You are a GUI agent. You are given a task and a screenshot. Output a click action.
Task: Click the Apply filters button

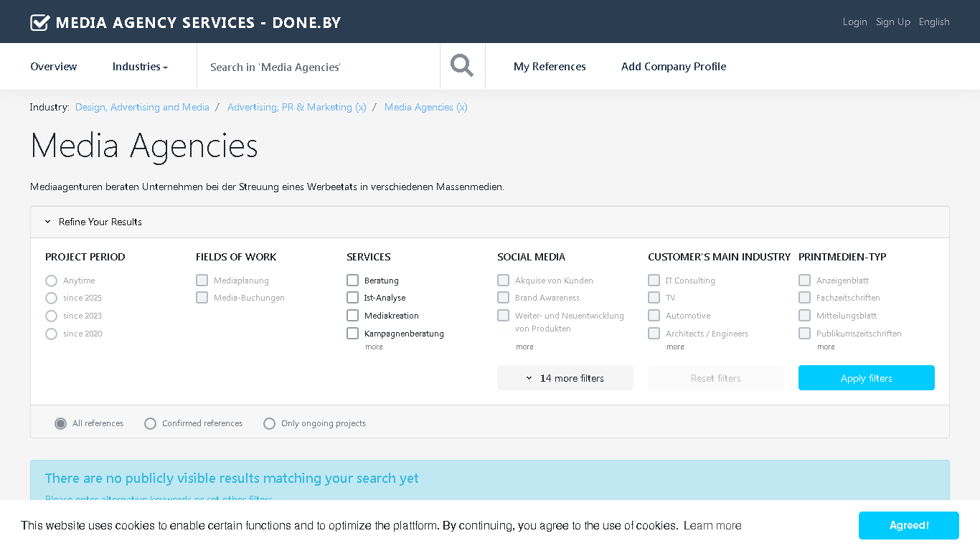[x=867, y=378]
